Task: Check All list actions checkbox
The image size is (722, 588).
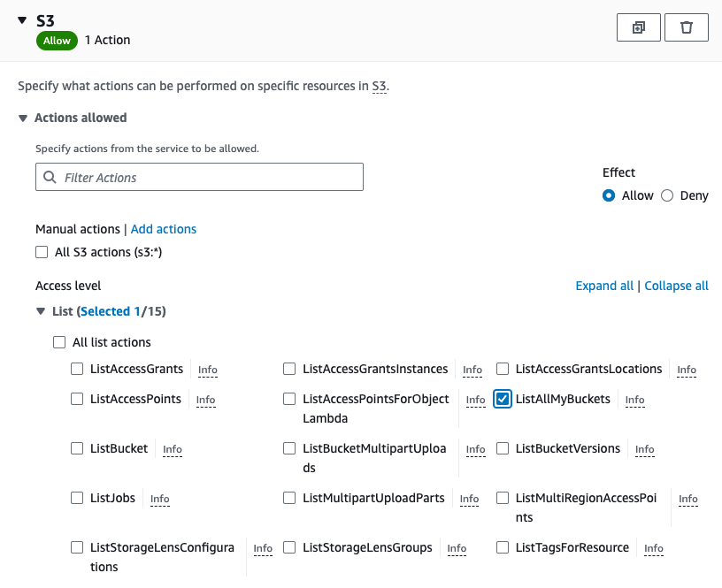Action: point(59,342)
